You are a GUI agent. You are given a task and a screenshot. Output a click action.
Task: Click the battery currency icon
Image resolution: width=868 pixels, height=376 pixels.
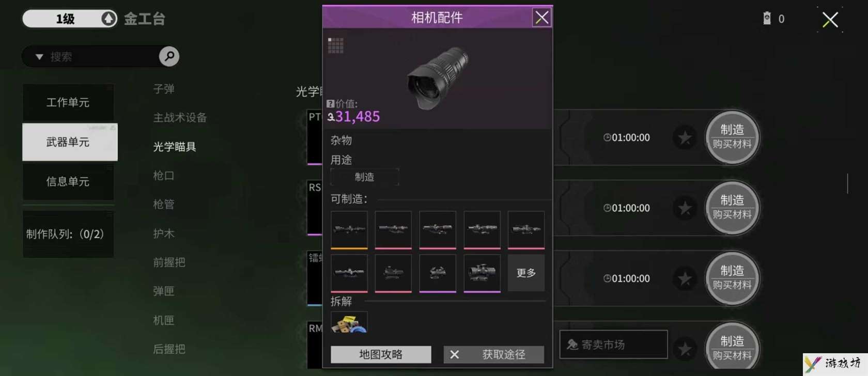click(x=767, y=19)
